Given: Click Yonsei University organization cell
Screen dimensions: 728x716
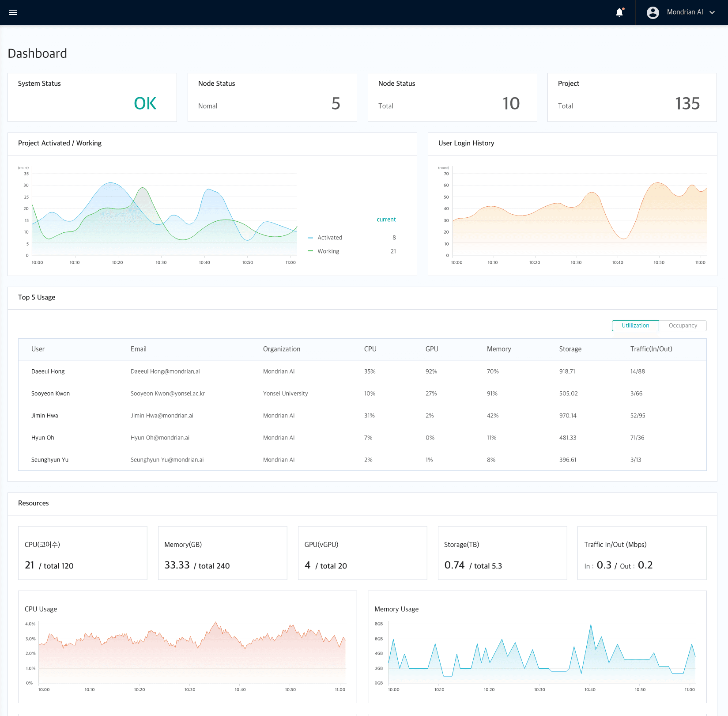Looking at the screenshot, I should (x=286, y=394).
